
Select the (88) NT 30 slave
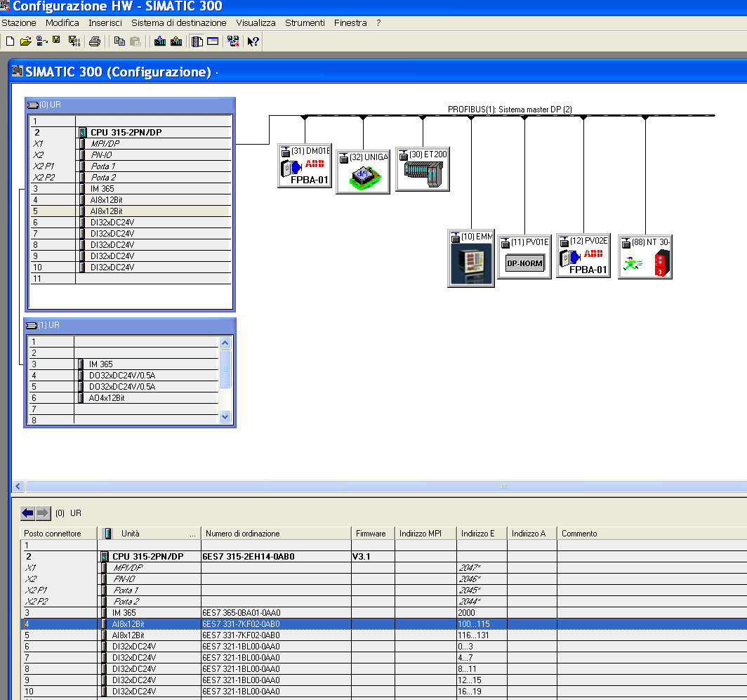coord(645,257)
